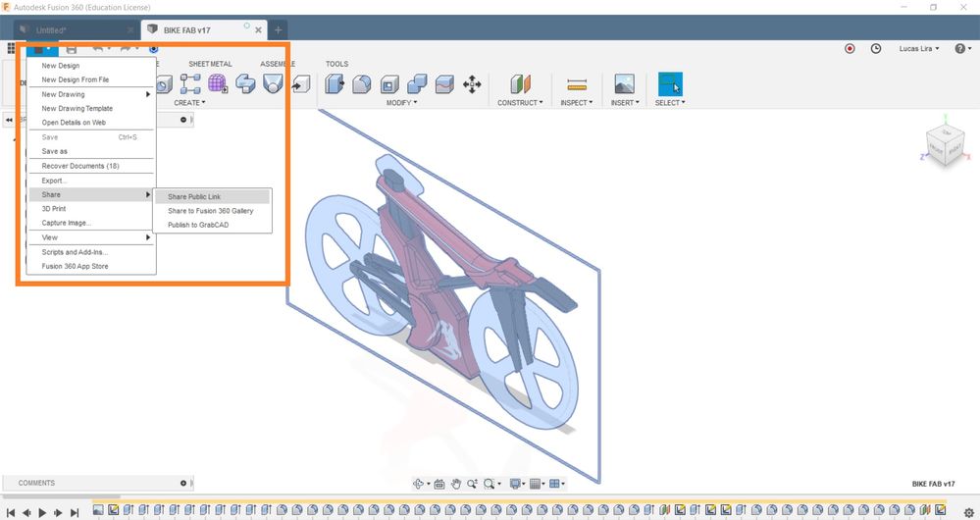Click the Zoom tool in navigation bar

[472, 484]
